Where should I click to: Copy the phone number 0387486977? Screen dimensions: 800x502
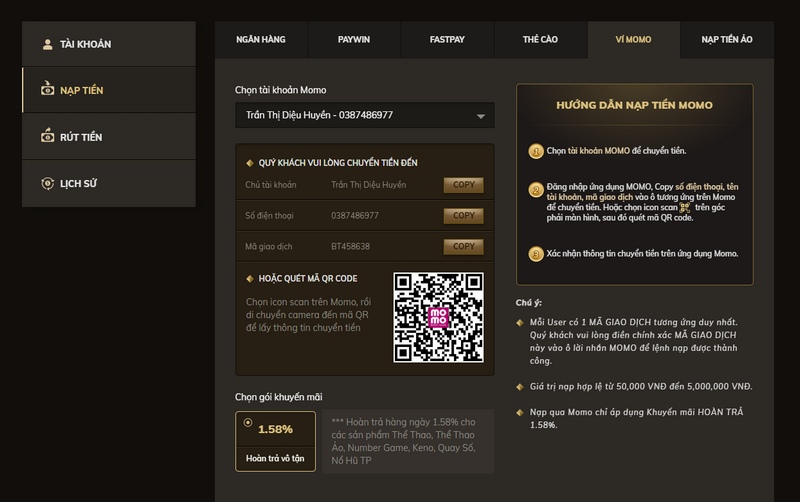[463, 215]
